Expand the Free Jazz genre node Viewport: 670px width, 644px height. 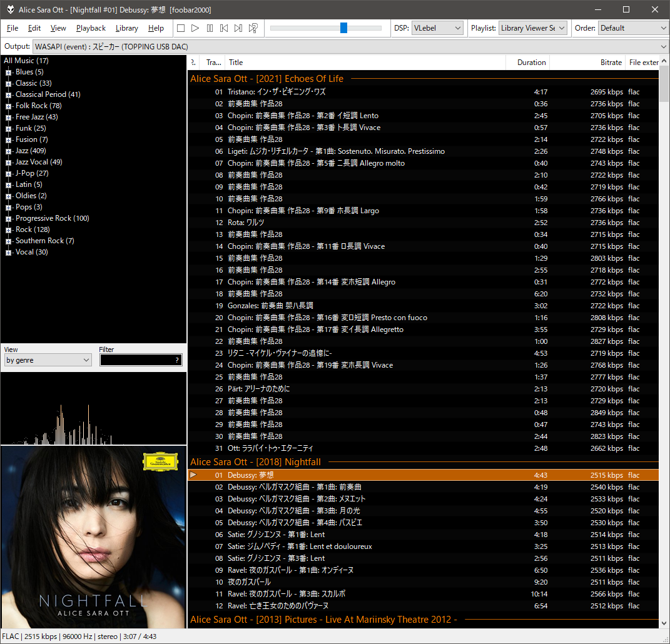tap(8, 118)
